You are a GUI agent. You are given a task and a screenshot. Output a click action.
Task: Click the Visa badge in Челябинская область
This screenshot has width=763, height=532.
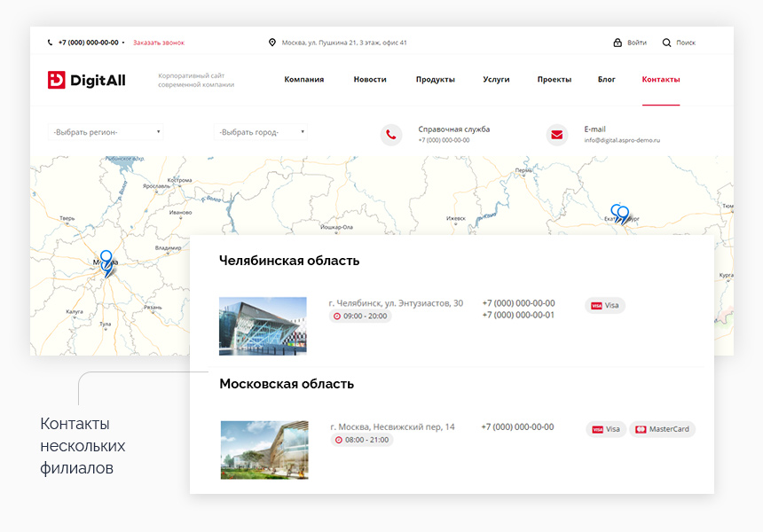pos(605,305)
